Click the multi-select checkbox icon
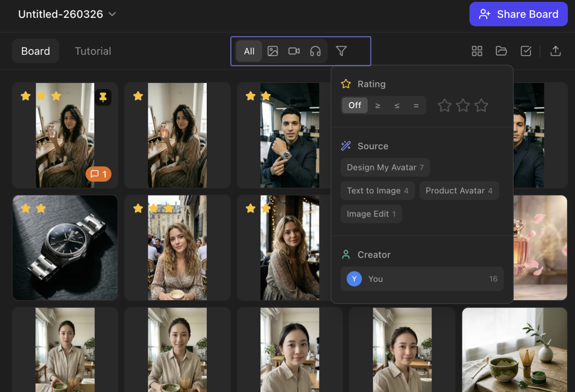The width and height of the screenshot is (575, 392). click(526, 51)
